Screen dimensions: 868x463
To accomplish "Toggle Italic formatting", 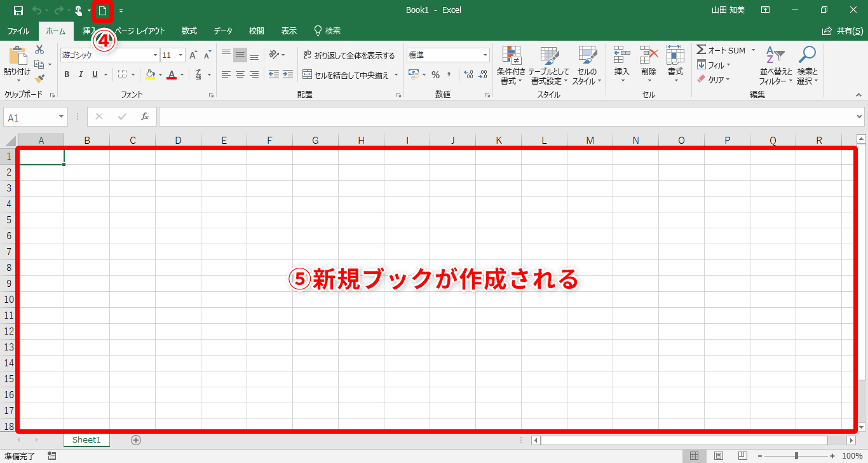I will 81,74.
